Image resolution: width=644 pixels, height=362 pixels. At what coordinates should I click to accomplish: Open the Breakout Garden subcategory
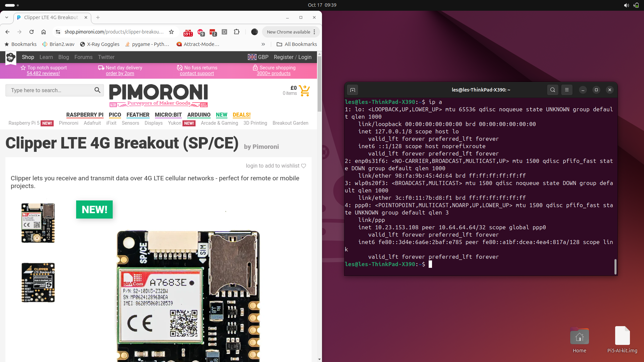click(290, 123)
